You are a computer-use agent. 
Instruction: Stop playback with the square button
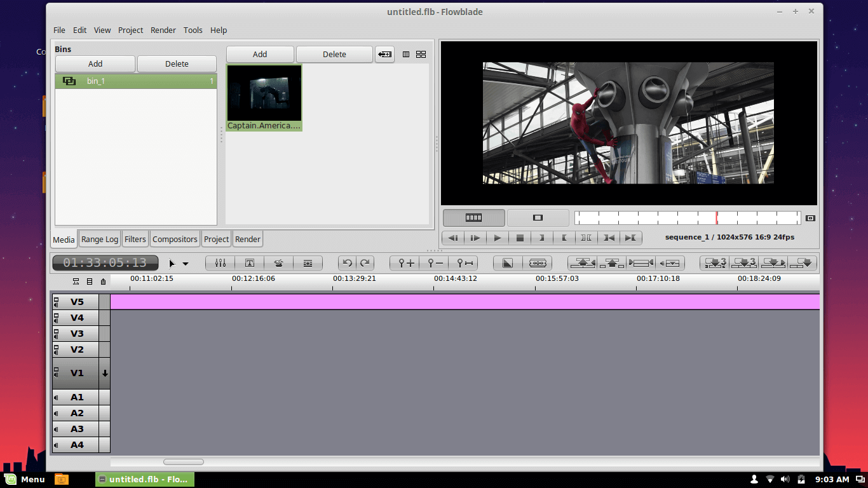(520, 238)
